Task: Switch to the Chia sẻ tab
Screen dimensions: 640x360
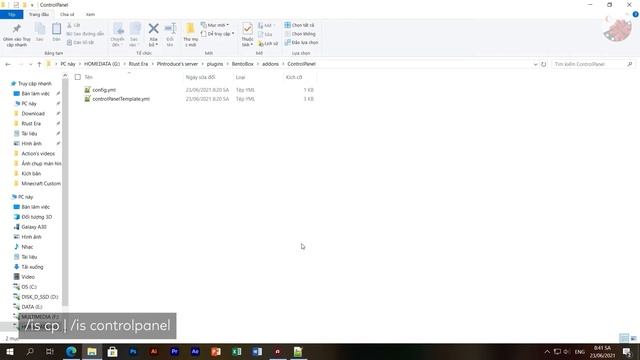Action: (67, 15)
